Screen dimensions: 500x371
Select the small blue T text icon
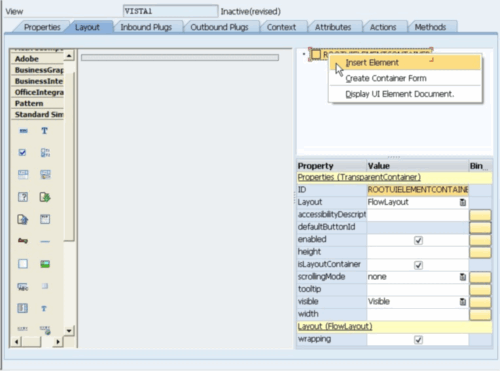pyautogui.click(x=44, y=309)
